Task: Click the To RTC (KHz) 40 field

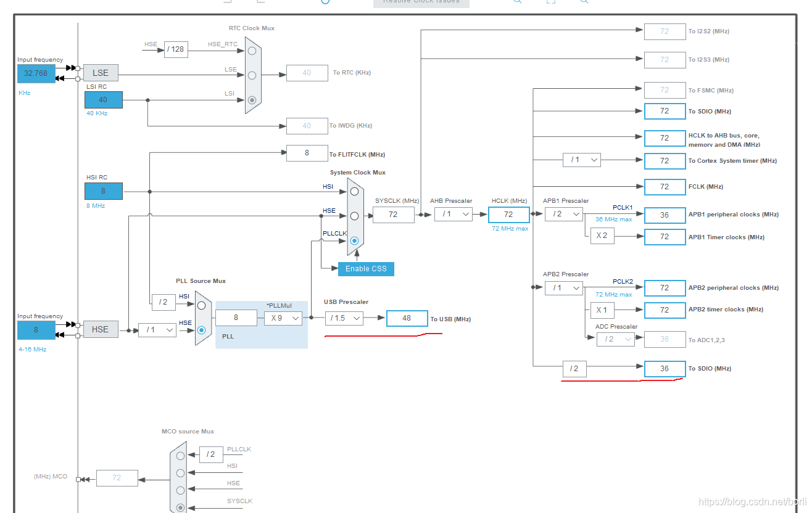Action: tap(307, 73)
